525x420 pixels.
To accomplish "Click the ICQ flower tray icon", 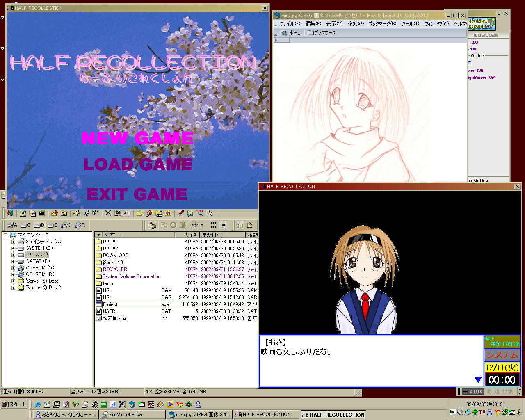I will [504, 412].
